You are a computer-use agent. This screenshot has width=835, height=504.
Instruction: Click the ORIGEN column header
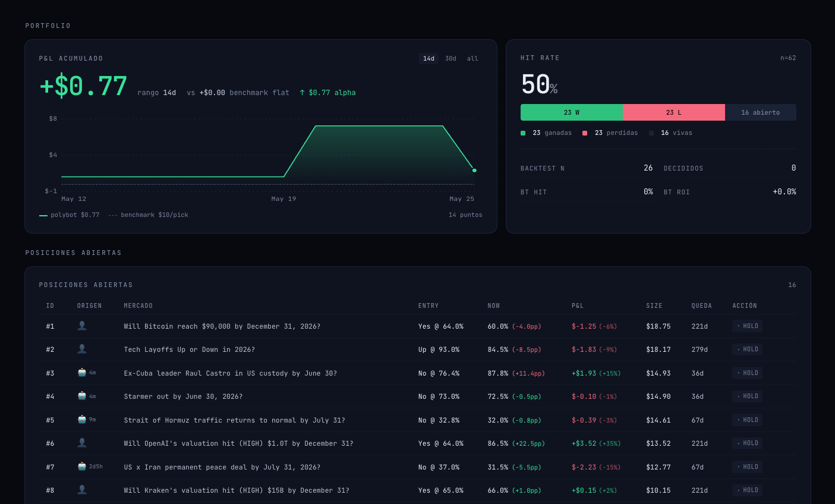90,305
